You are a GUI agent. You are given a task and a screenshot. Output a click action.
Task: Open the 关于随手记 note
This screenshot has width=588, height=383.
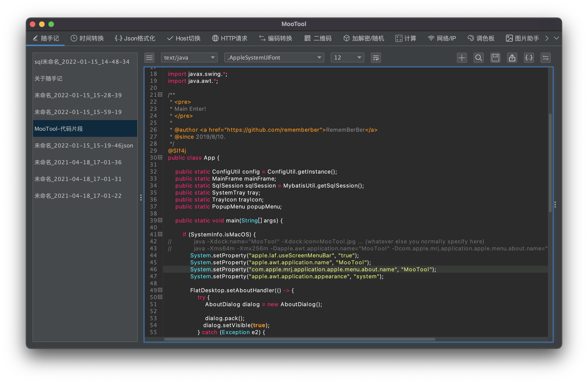48,79
